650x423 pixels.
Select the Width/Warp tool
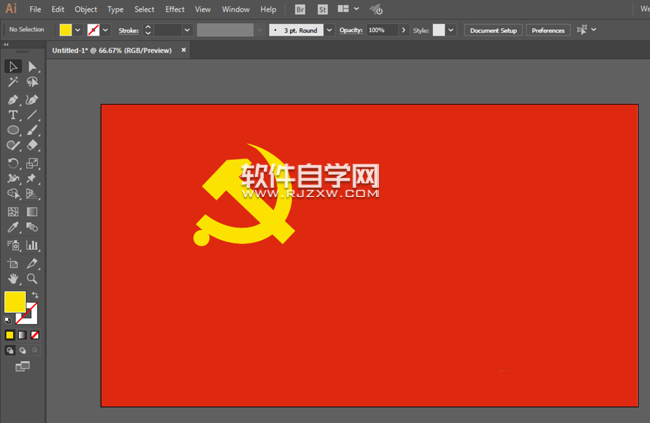point(13,178)
